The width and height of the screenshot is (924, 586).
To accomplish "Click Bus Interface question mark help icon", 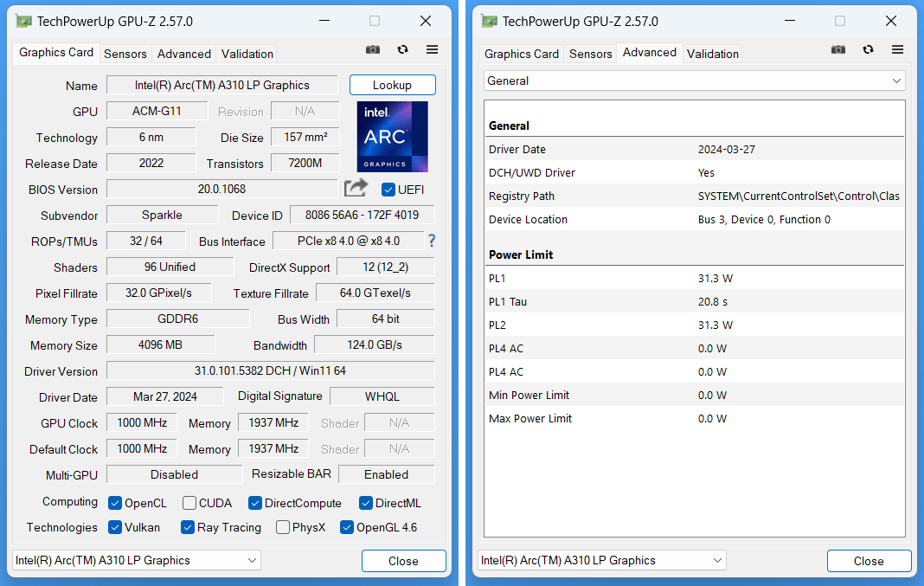I will coord(432,241).
